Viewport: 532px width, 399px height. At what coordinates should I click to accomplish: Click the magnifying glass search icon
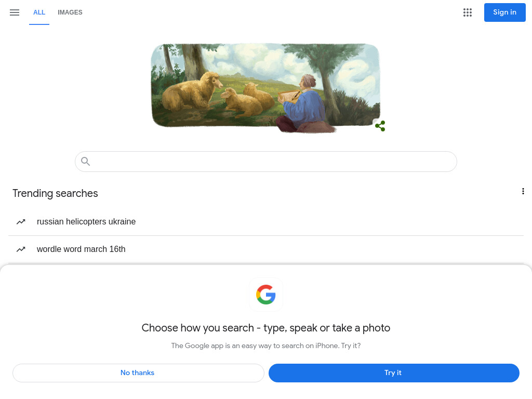pyautogui.click(x=86, y=161)
